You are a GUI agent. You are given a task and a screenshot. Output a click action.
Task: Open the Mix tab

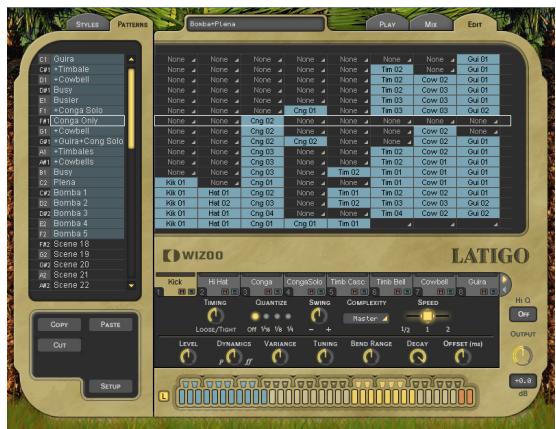[x=431, y=24]
